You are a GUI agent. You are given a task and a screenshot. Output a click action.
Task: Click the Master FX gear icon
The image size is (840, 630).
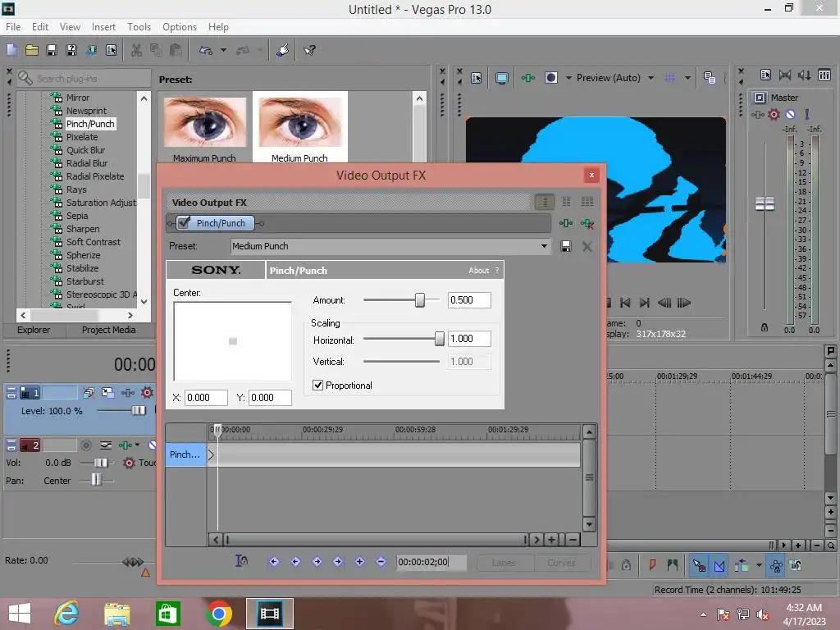[774, 114]
